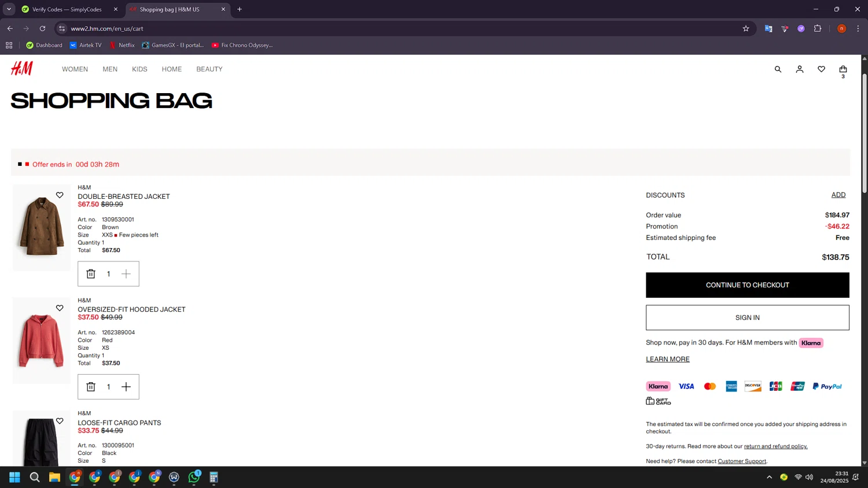
Task: Open Netflix bookmark
Action: click(122, 45)
